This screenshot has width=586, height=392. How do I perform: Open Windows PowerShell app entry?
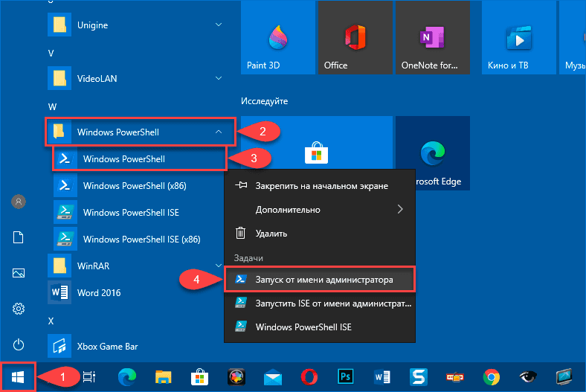[x=139, y=159]
